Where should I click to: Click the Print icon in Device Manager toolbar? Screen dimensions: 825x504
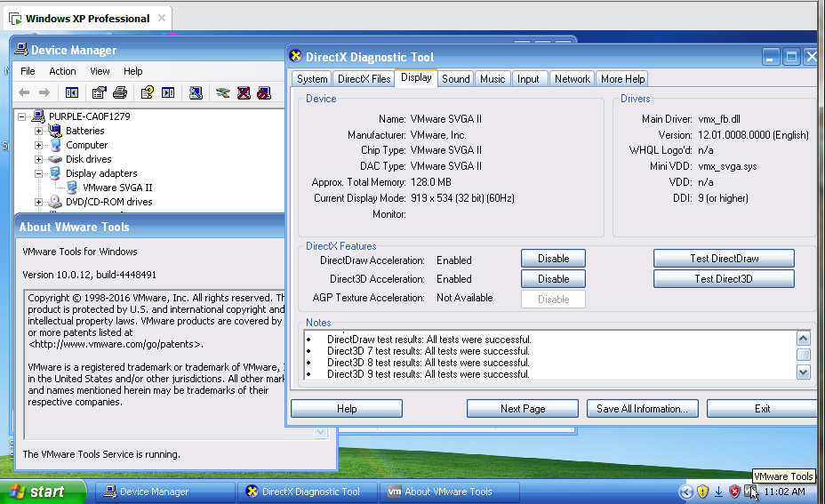coord(120,93)
